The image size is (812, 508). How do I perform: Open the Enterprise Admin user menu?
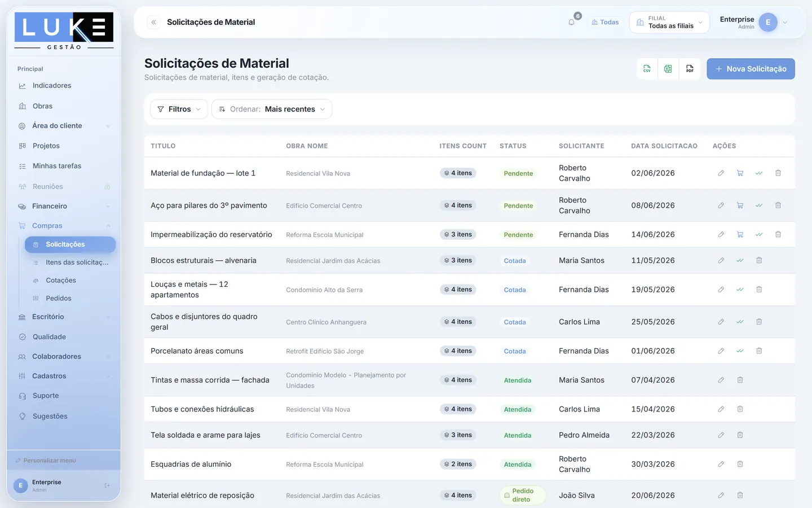[x=754, y=23]
